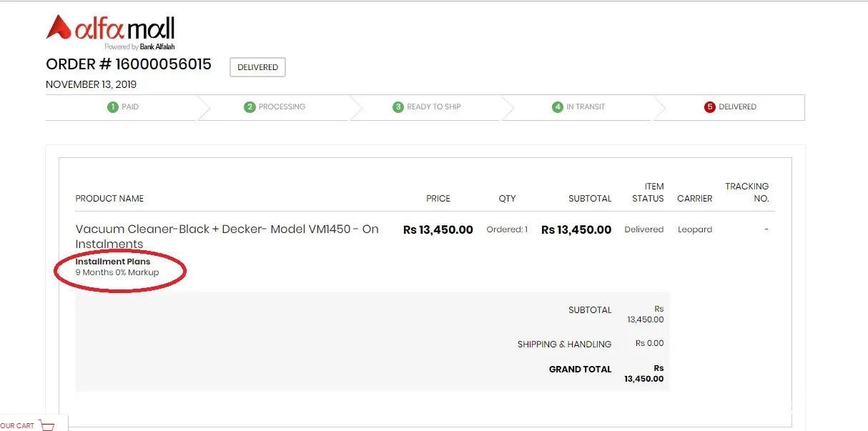Click the Grand Total amount
The width and height of the screenshot is (868, 431).
[643, 374]
